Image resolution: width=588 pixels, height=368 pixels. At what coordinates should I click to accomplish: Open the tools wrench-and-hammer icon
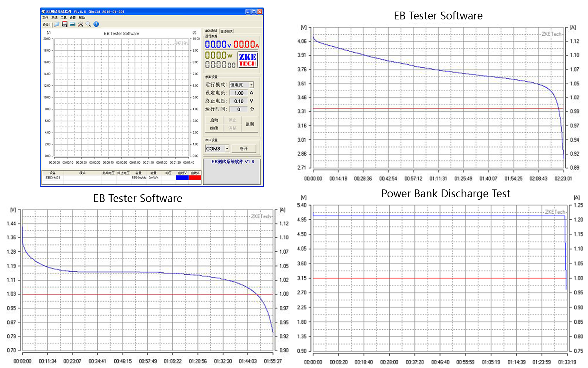tap(81, 24)
